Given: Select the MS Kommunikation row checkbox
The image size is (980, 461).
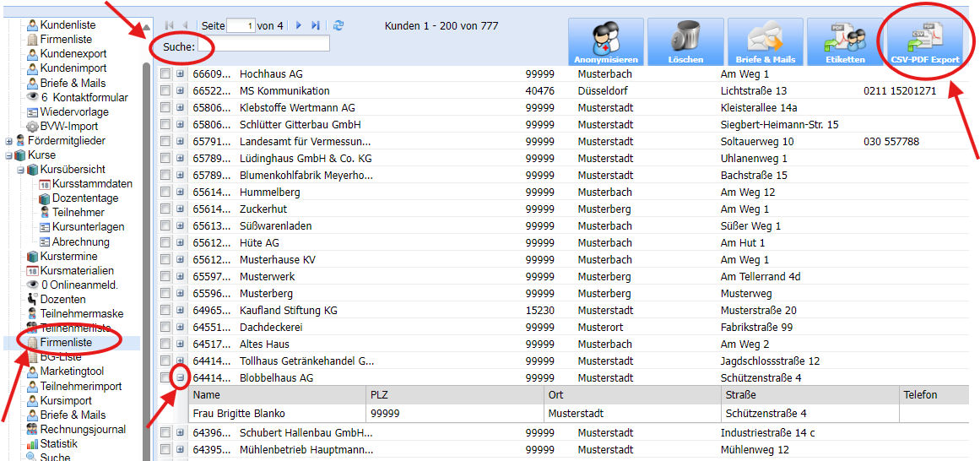Looking at the screenshot, I should (x=165, y=91).
